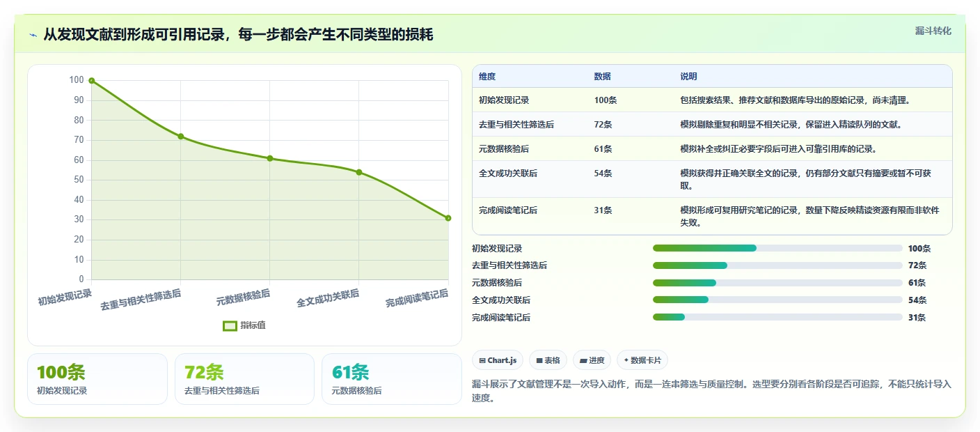The image size is (980, 432).
Task: Click the icon in the 表格 chip
Action: [x=539, y=360]
